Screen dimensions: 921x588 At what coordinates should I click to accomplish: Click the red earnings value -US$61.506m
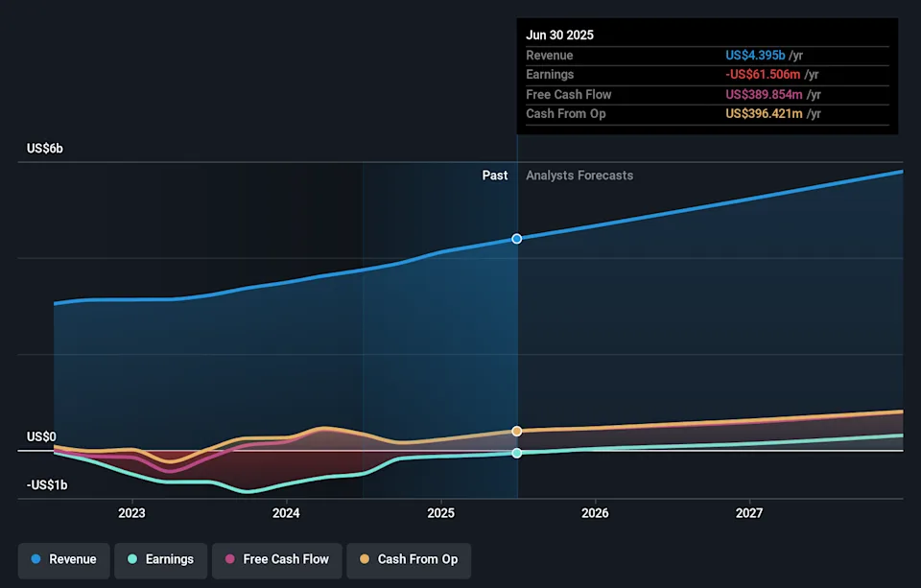coord(763,75)
